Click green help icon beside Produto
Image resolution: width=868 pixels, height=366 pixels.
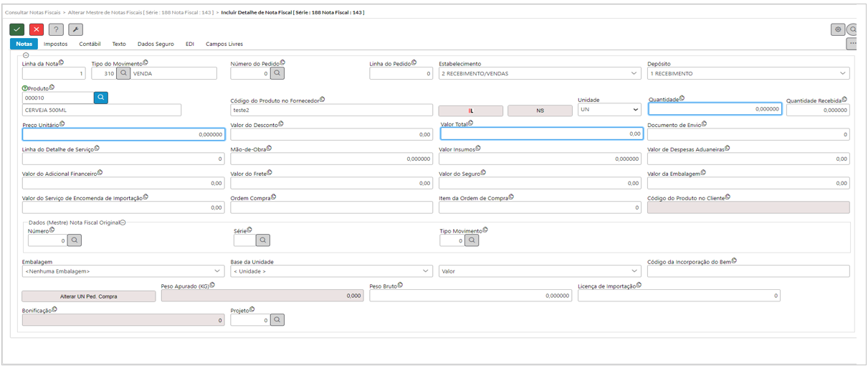tap(25, 88)
